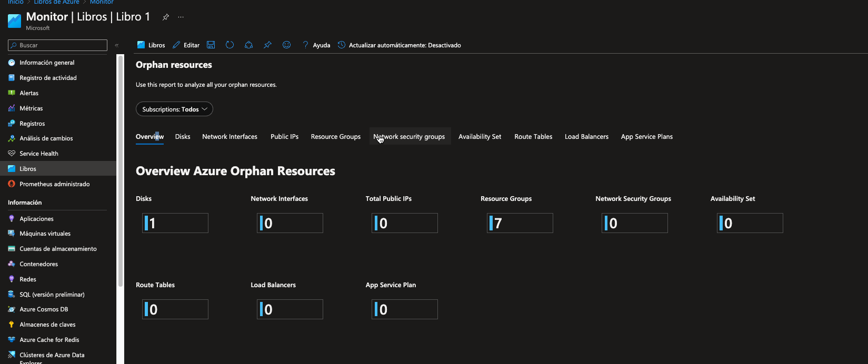Select the Network security groups tab
This screenshot has width=868, height=364.
[x=410, y=137]
